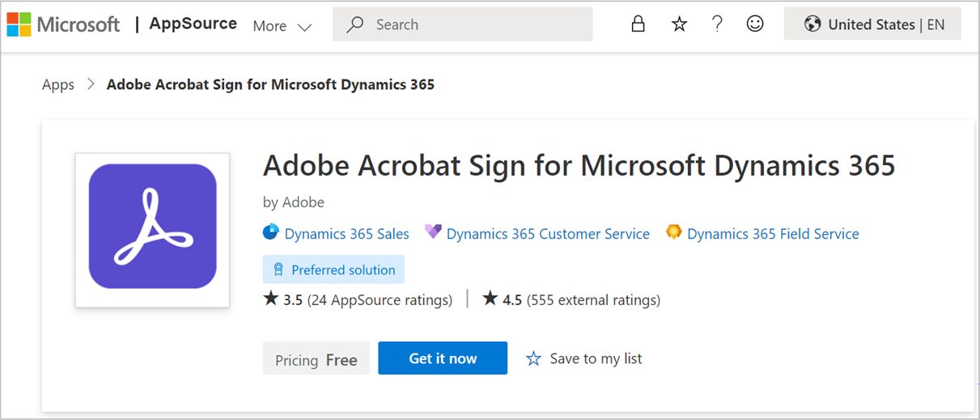
Task: Open the help question mark icon
Action: [x=717, y=24]
